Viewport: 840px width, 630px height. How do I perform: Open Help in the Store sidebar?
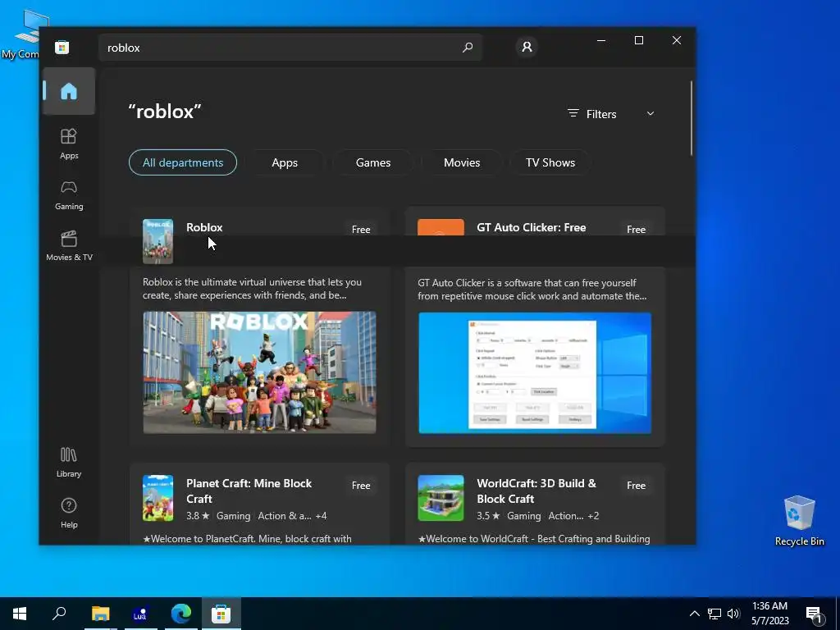coord(69,513)
